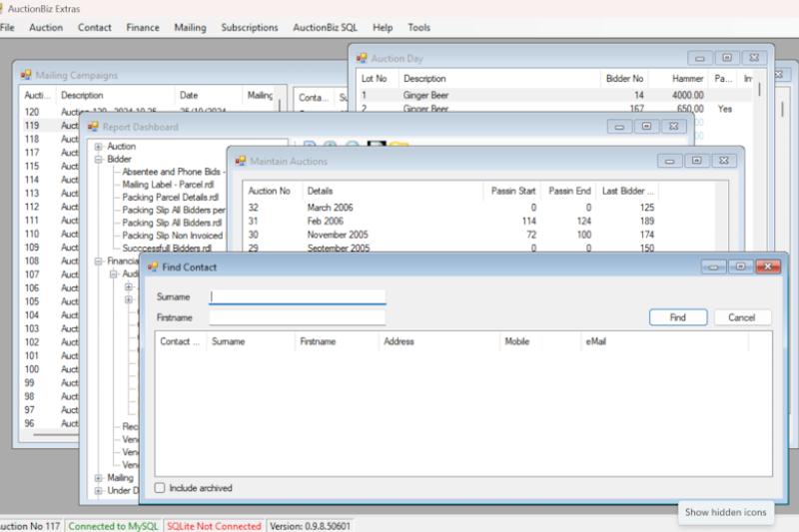Maximize the Maintain Auctions window
Image resolution: width=799 pixels, height=532 pixels.
(697, 161)
